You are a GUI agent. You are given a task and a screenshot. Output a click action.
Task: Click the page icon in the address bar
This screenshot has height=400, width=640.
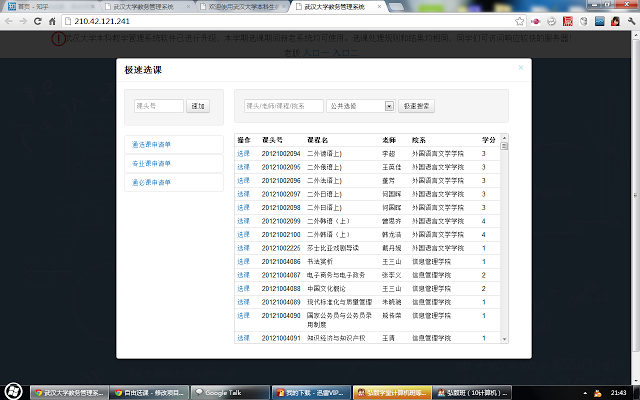click(x=68, y=21)
